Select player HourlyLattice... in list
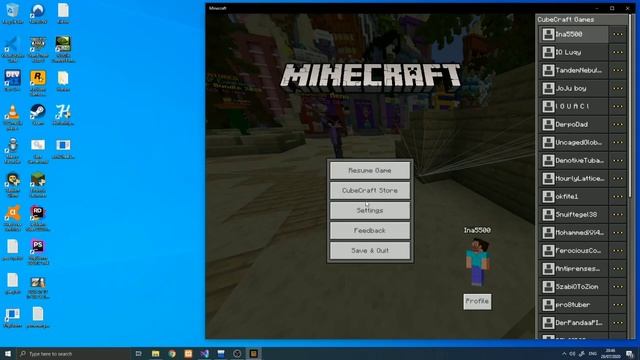 click(x=573, y=178)
